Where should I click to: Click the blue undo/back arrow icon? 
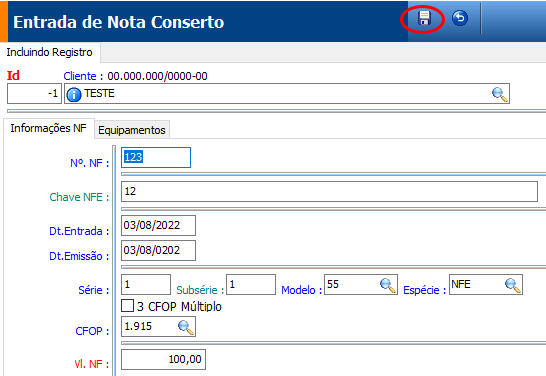(x=460, y=18)
